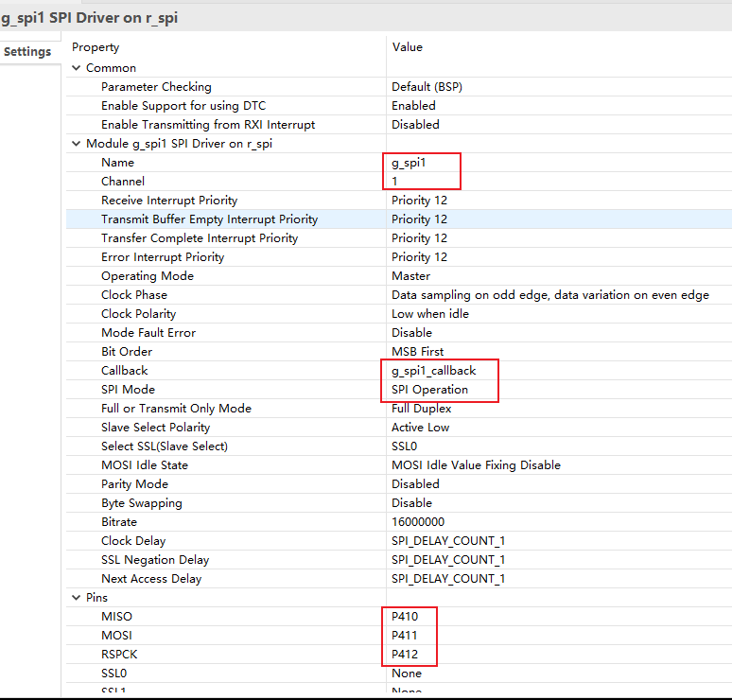Select the Parity Mode property

click(134, 484)
